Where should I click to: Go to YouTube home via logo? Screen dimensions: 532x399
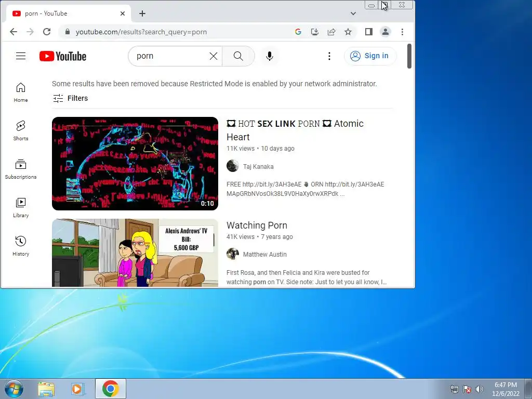point(63,56)
